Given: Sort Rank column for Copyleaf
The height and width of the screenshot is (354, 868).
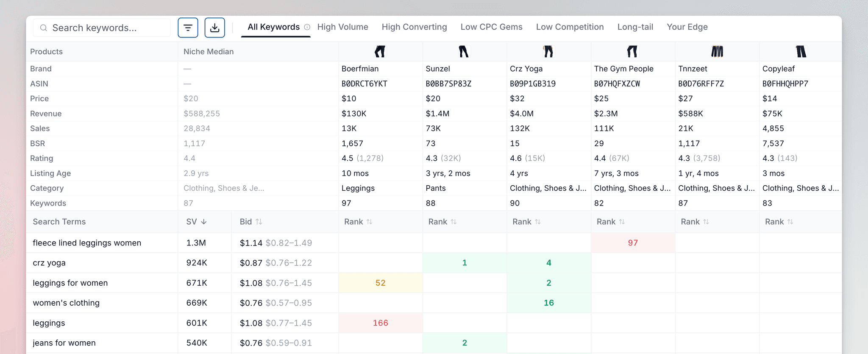Looking at the screenshot, I should click(790, 222).
